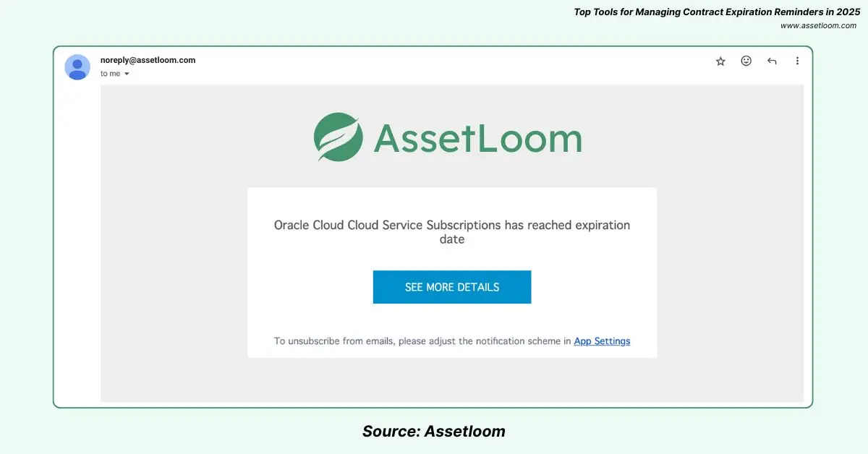Click the "to me" recipient label
This screenshot has height=454, width=868.
pos(110,74)
